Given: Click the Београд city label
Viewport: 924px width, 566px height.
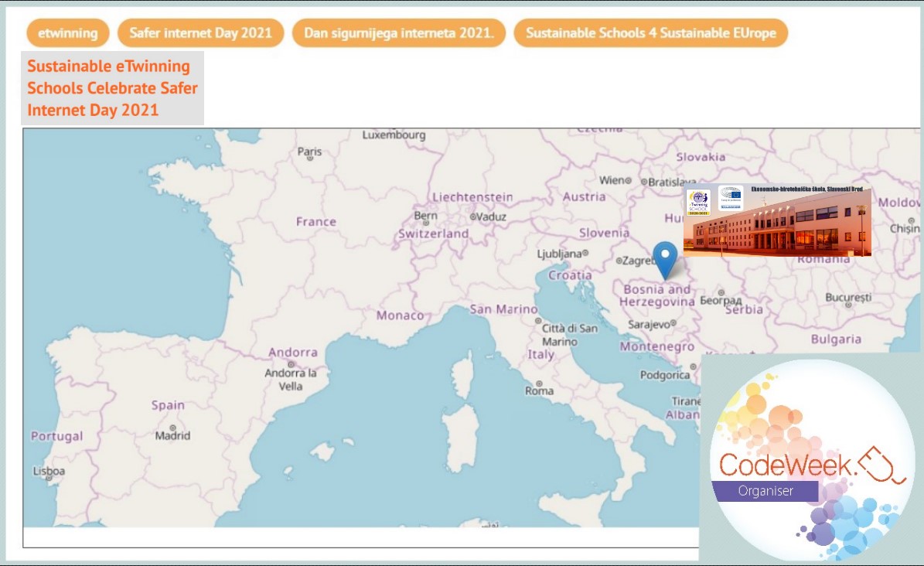Looking at the screenshot, I should [721, 301].
